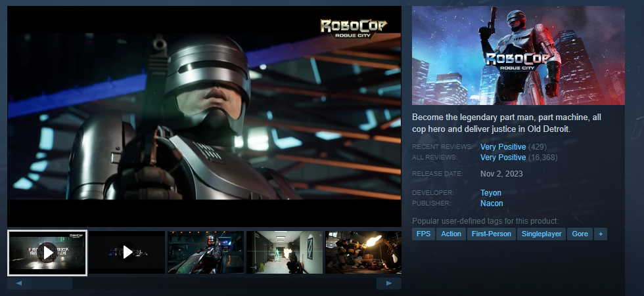Click the release date Nov 2, 2023
644x296 pixels.
(x=501, y=174)
